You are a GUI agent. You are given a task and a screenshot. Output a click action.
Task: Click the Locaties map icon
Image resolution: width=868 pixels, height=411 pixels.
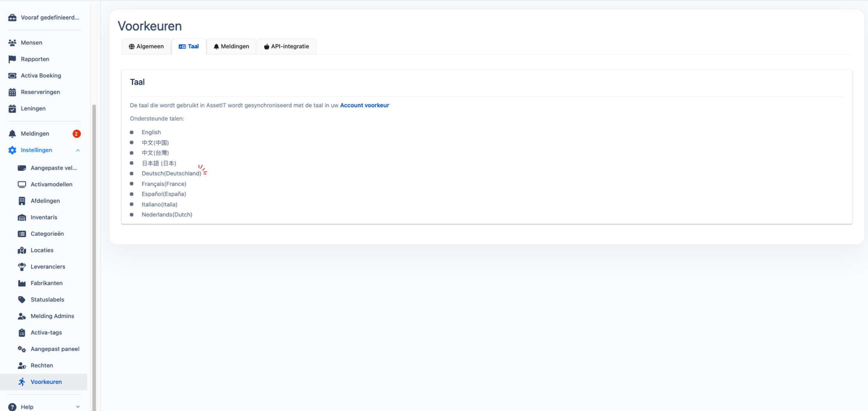tap(22, 250)
